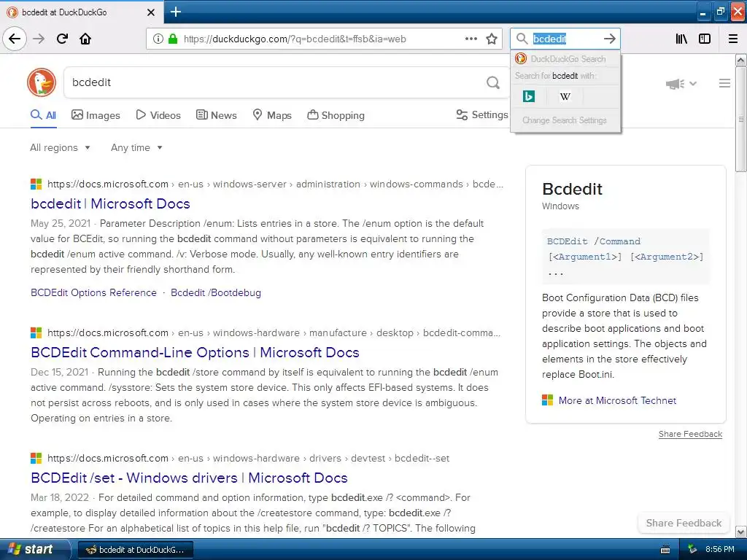Screen dimensions: 747x560
Task: Close the bcdedit at DuckDuckGo tab
Action: click(151, 12)
